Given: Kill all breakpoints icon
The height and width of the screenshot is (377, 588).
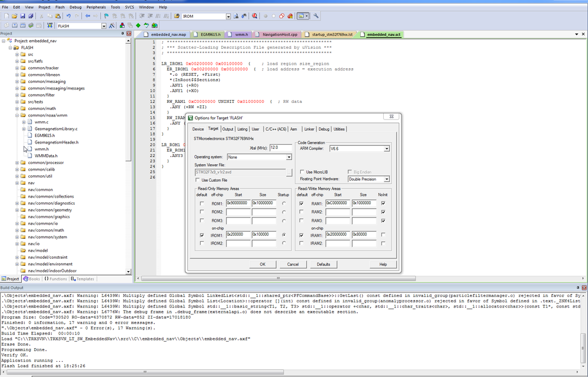Looking at the screenshot, I should click(x=290, y=16).
